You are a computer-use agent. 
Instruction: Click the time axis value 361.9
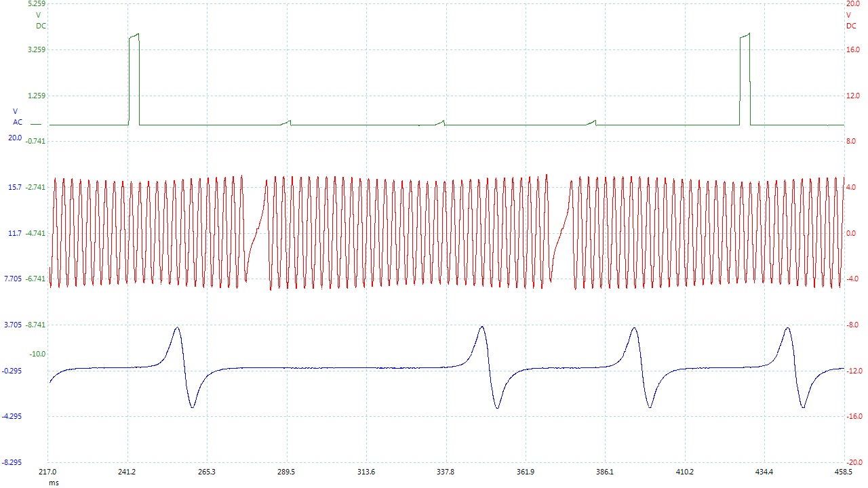(526, 472)
